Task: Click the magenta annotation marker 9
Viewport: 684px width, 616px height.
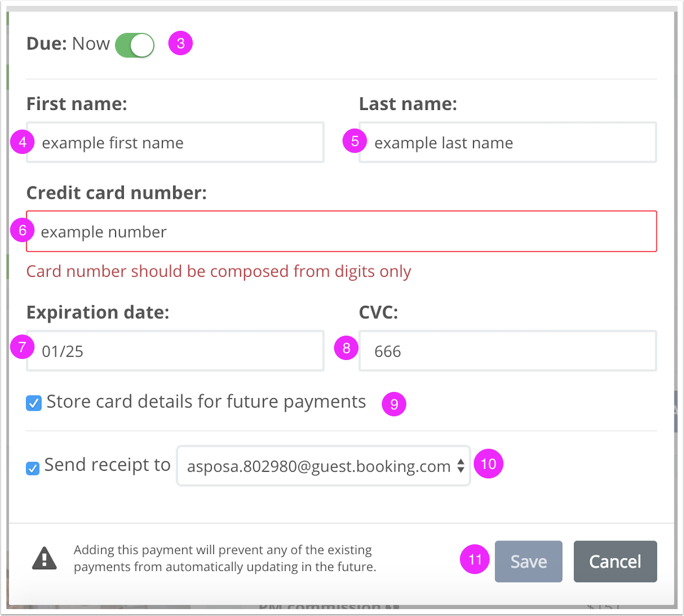Action: [394, 404]
